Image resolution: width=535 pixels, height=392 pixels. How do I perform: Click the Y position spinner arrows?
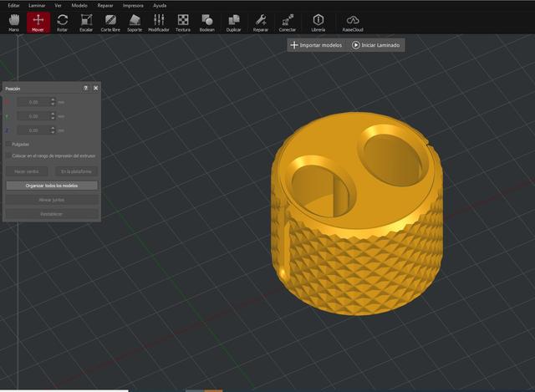(x=53, y=116)
